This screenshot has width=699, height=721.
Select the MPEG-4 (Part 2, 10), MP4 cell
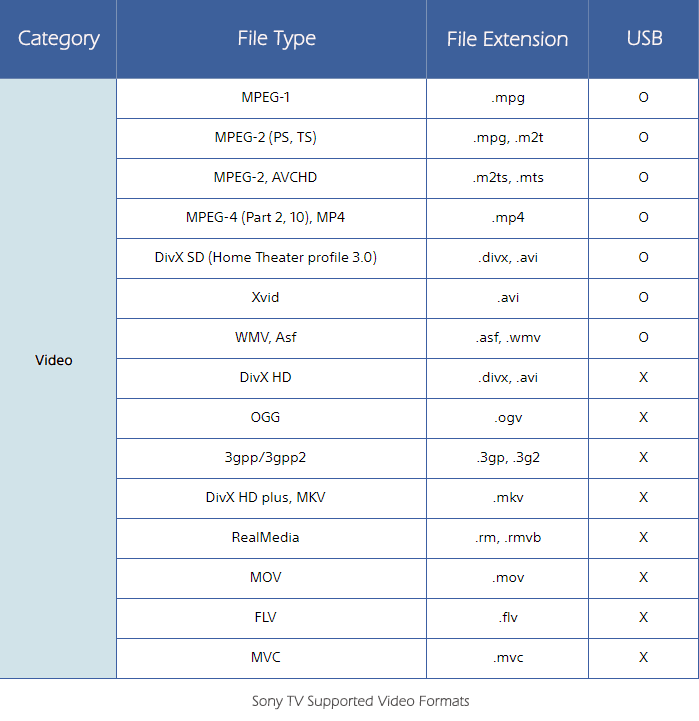click(266, 218)
